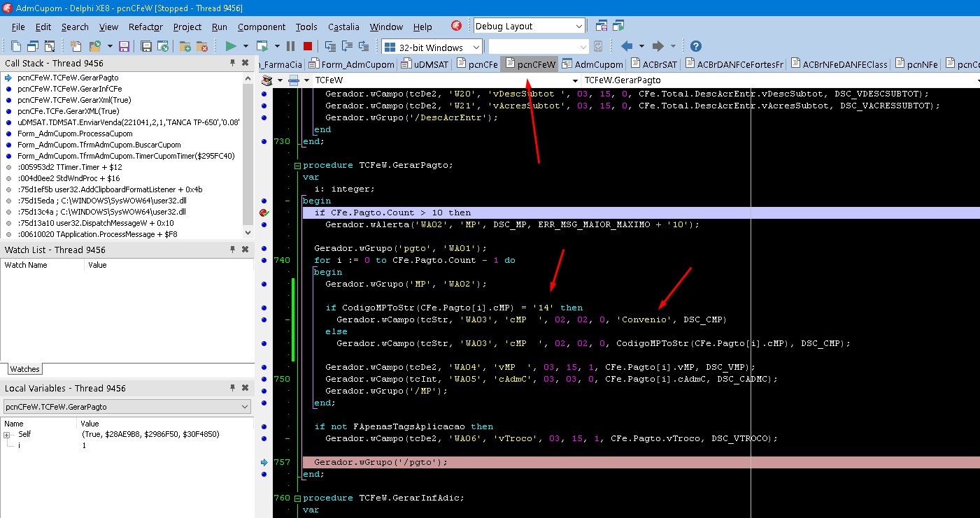Click Run Without Debugging icon
The height and width of the screenshot is (518, 980).
point(262,46)
